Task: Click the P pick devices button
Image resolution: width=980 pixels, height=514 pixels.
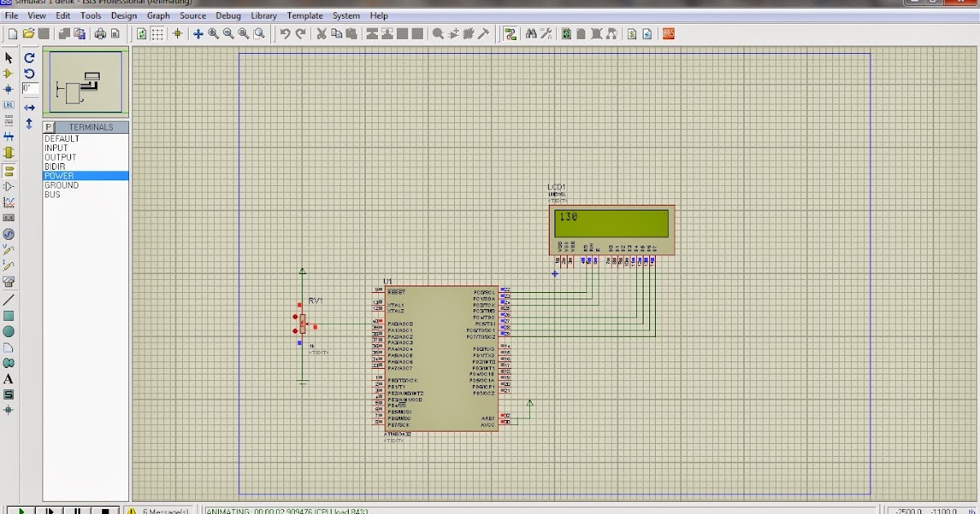Action: 49,127
